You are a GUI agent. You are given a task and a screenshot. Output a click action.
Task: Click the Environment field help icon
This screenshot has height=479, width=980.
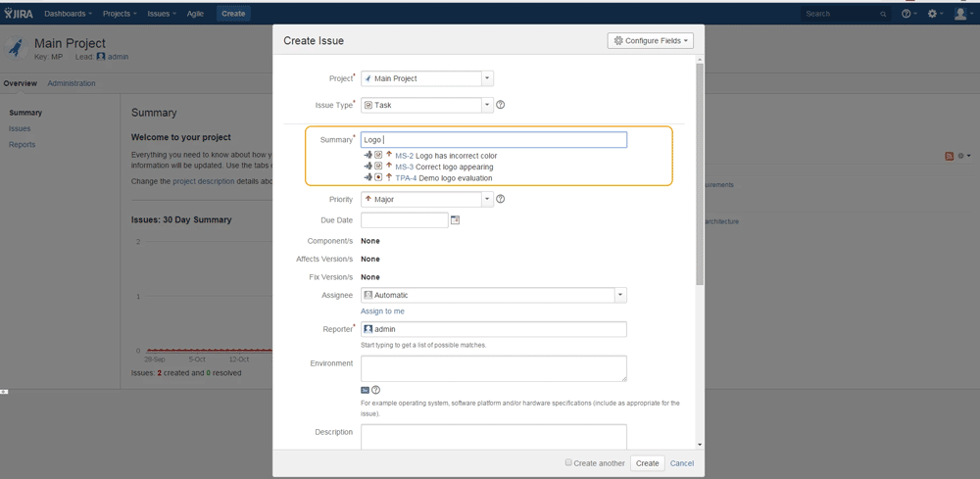[x=375, y=390]
